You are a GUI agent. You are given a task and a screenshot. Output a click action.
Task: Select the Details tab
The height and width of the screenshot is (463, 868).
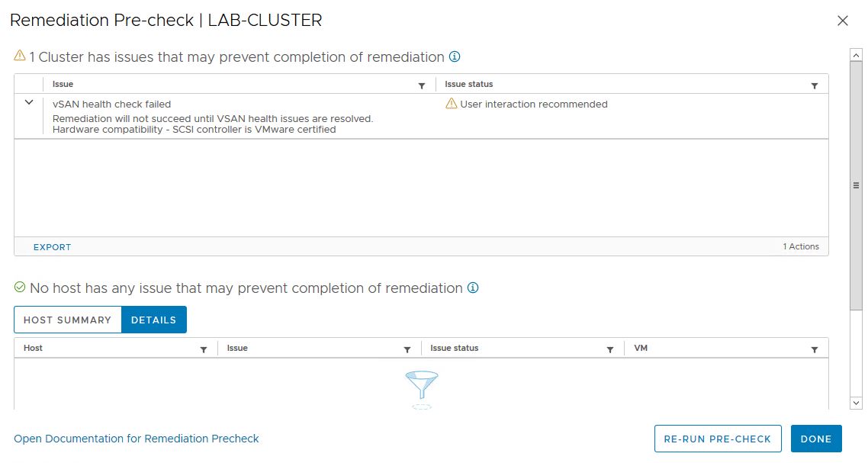154,320
